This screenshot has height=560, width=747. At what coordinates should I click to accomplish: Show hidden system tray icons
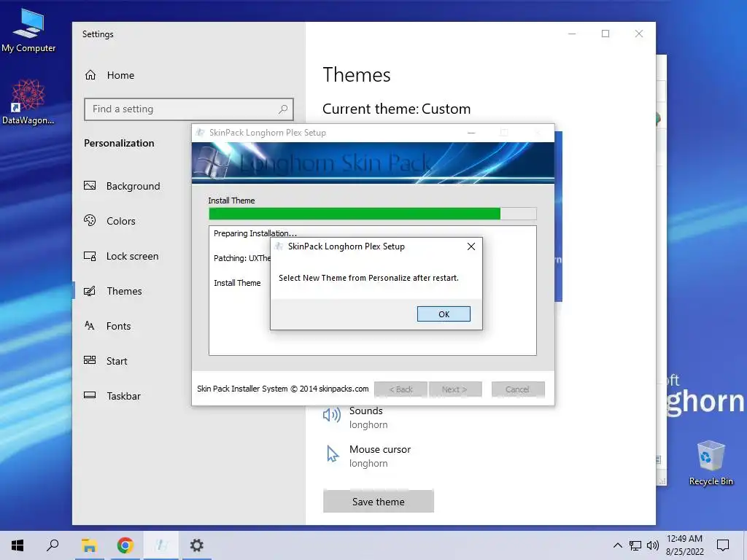[x=617, y=545]
